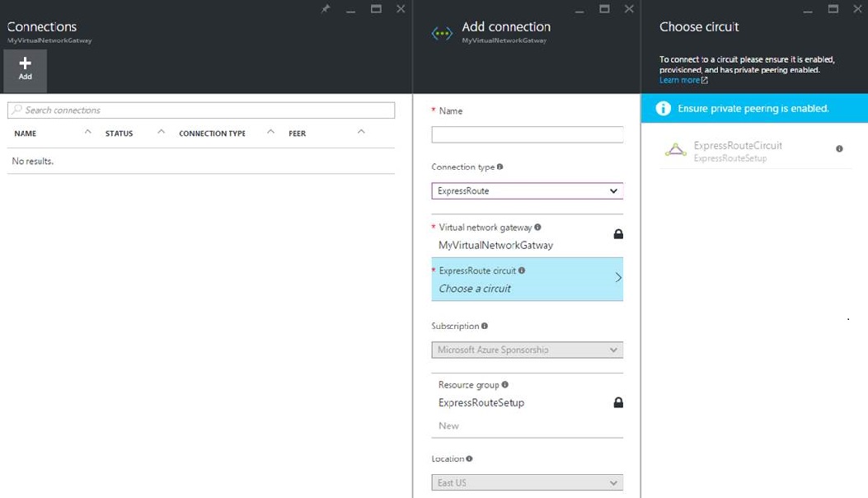Click the 'No results.' message

[x=33, y=162]
